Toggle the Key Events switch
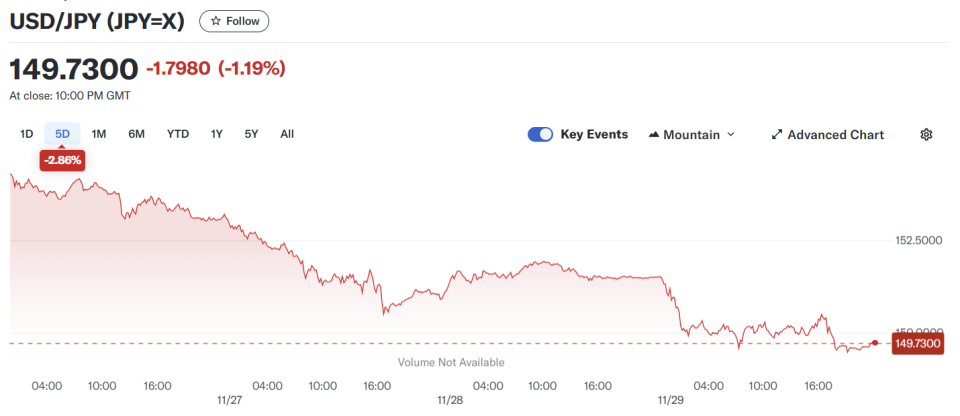This screenshot has height=416, width=960. 541,134
